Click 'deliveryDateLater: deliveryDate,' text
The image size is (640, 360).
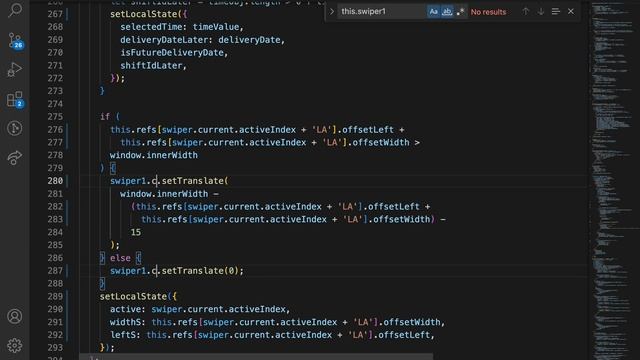click(x=202, y=40)
